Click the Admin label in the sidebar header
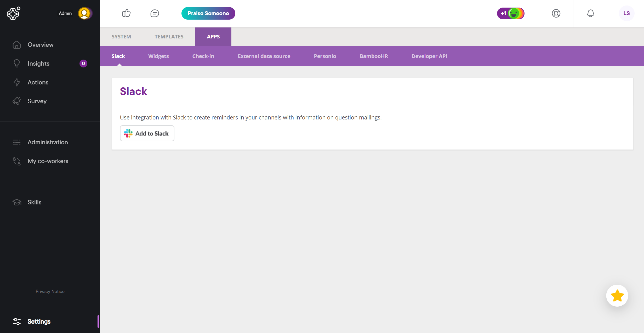Screen dimensions: 644x333 coord(65,13)
